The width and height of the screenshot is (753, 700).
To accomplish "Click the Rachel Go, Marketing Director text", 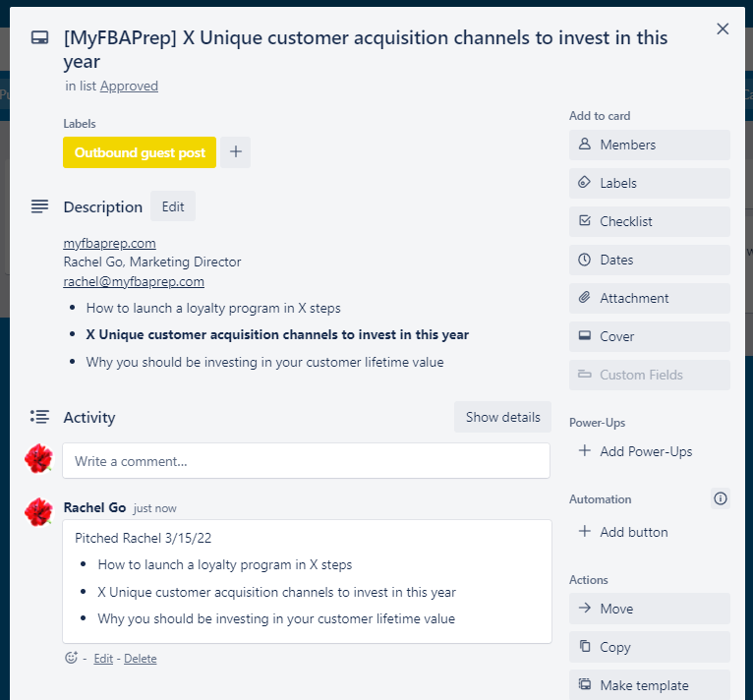I will 152,262.
